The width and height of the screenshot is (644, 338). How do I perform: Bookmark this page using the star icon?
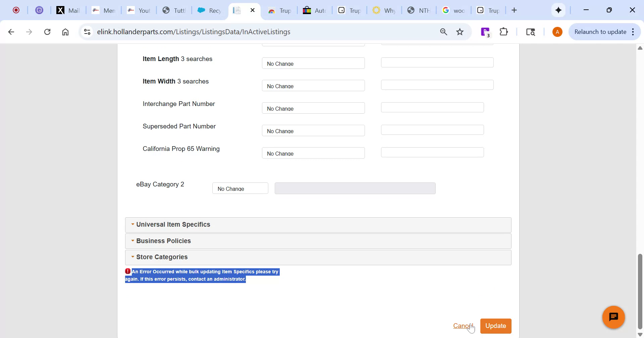pyautogui.click(x=460, y=32)
